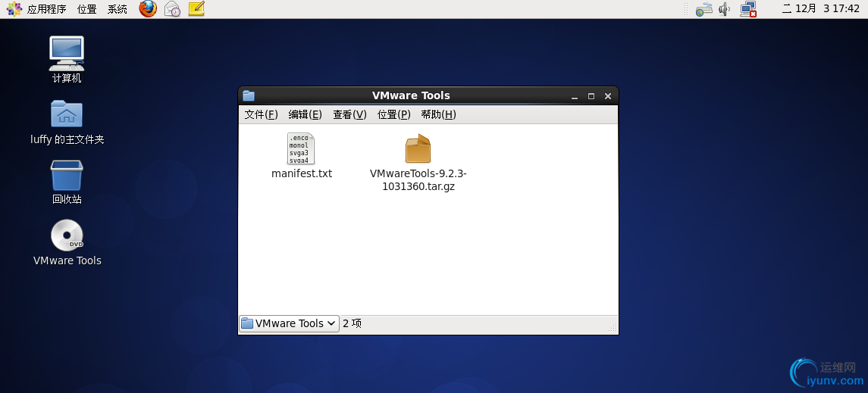The image size is (868, 393).
Task: Close the VMware Tools window
Action: (x=608, y=96)
